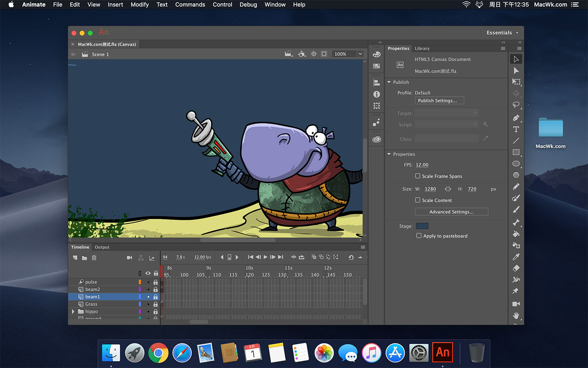
Task: Check the Scale Content option
Action: pyautogui.click(x=418, y=200)
